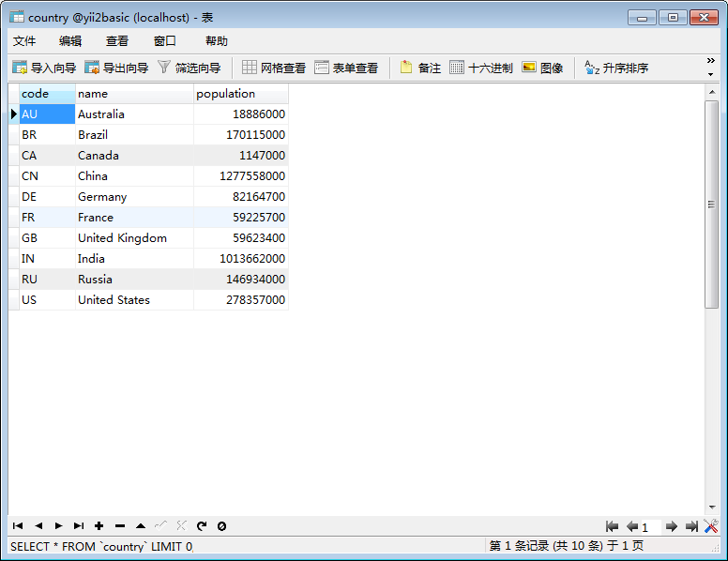Screen dimensions: 728x561
Task: Click the edit record triangle icon
Action: pos(140,525)
